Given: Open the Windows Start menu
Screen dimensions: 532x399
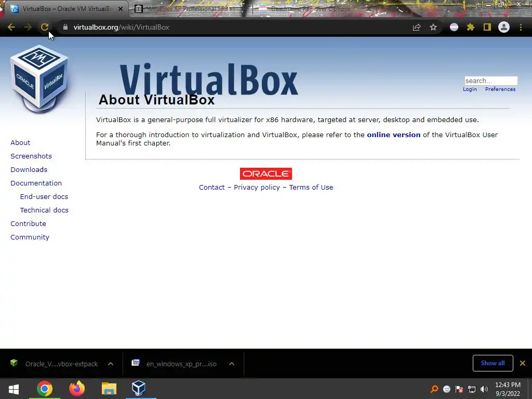Looking at the screenshot, I should (x=14, y=389).
